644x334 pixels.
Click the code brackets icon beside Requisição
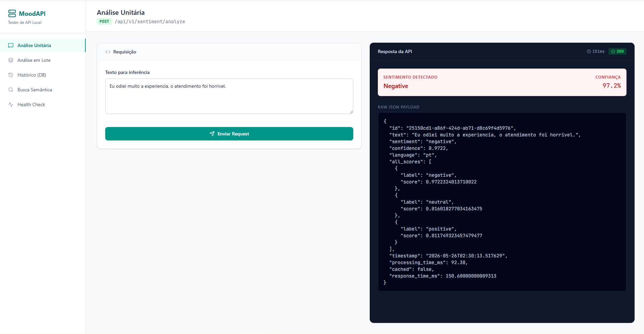click(x=108, y=52)
